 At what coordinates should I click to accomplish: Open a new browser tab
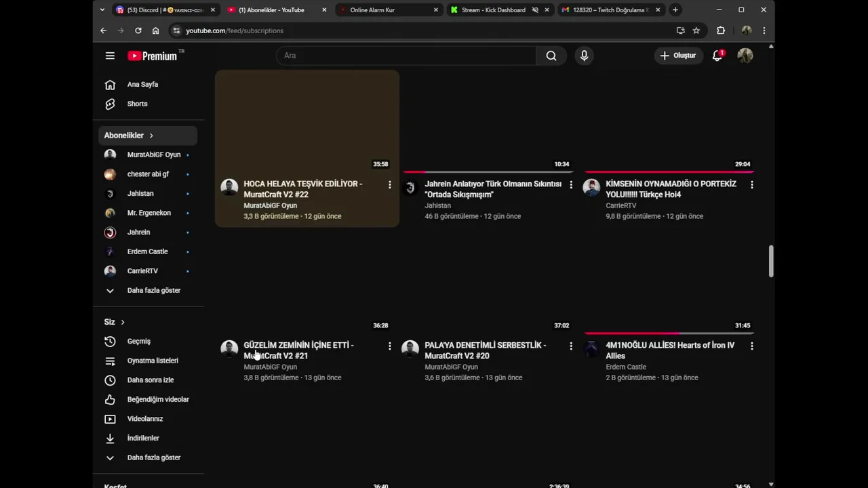pos(675,10)
